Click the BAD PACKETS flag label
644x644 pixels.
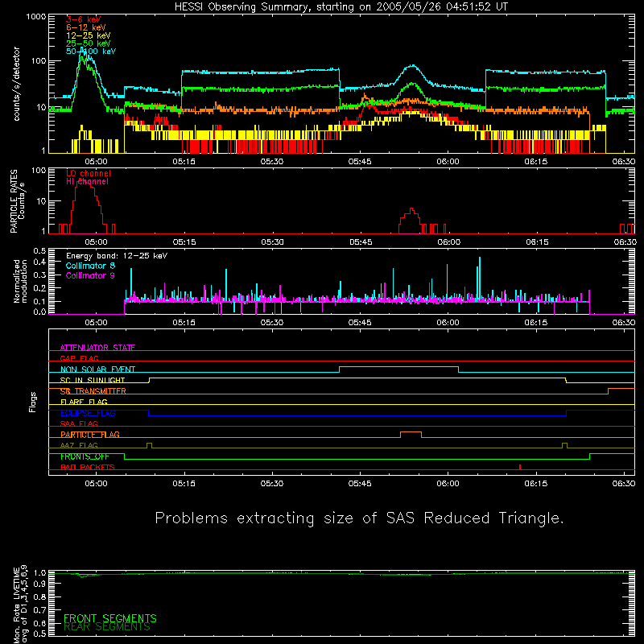click(88, 467)
